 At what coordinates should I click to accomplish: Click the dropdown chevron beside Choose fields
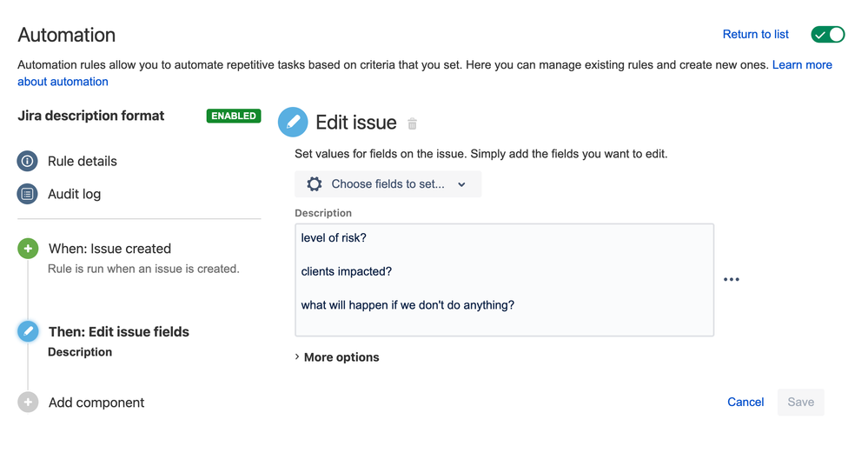pos(461,184)
